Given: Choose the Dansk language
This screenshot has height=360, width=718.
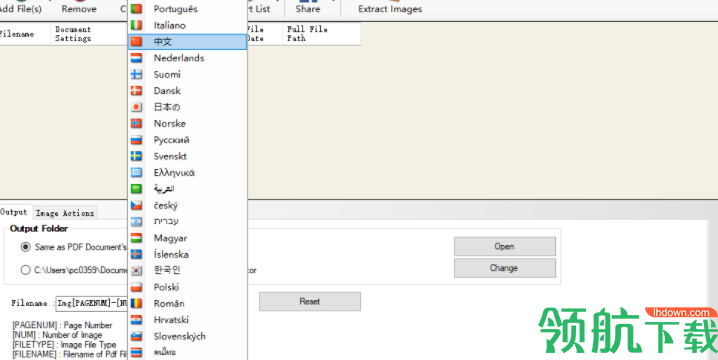Looking at the screenshot, I should point(188,91).
